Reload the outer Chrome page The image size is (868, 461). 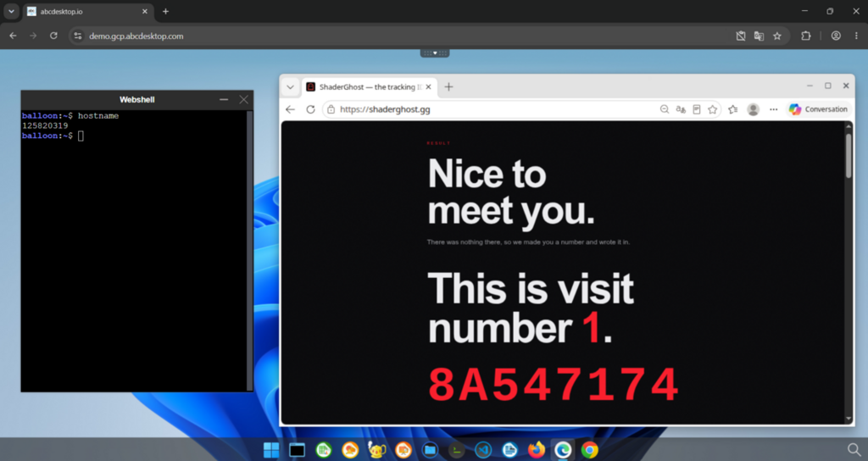pos(53,36)
